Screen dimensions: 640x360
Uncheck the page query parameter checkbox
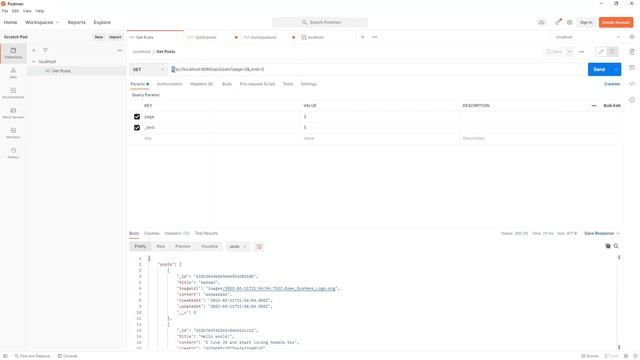137,117
